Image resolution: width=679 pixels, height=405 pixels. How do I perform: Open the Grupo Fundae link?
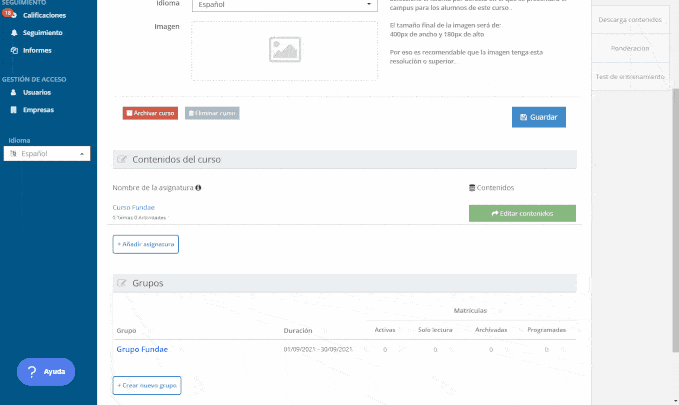[142, 349]
